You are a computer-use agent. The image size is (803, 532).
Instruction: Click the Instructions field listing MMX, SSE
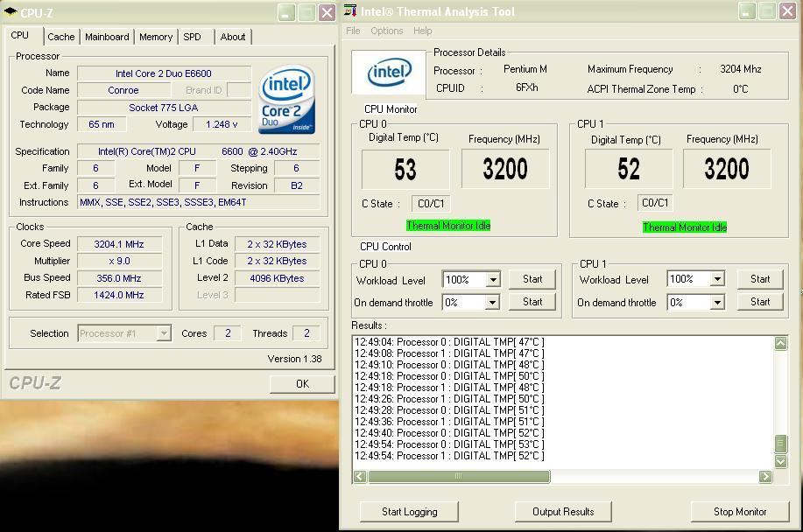[x=199, y=203]
